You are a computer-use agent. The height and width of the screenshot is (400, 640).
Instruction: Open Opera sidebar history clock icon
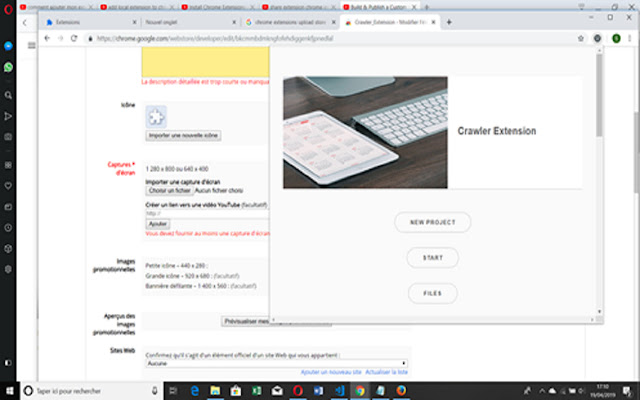pos(8,228)
